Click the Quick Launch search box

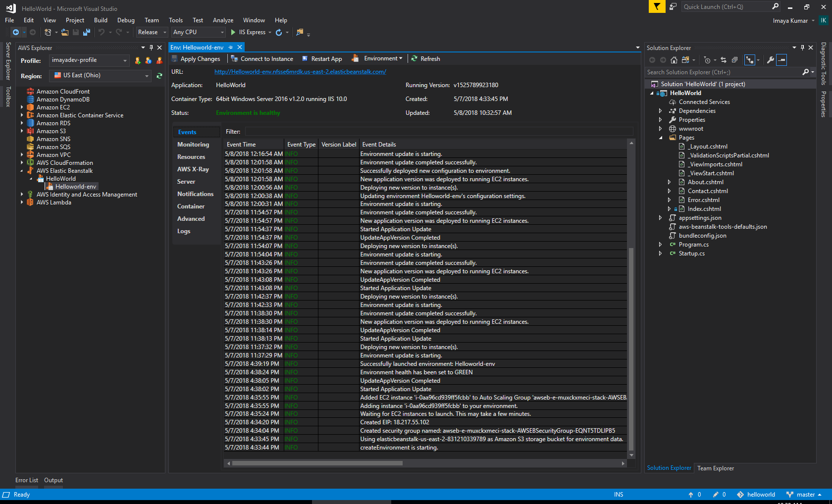(x=731, y=6)
